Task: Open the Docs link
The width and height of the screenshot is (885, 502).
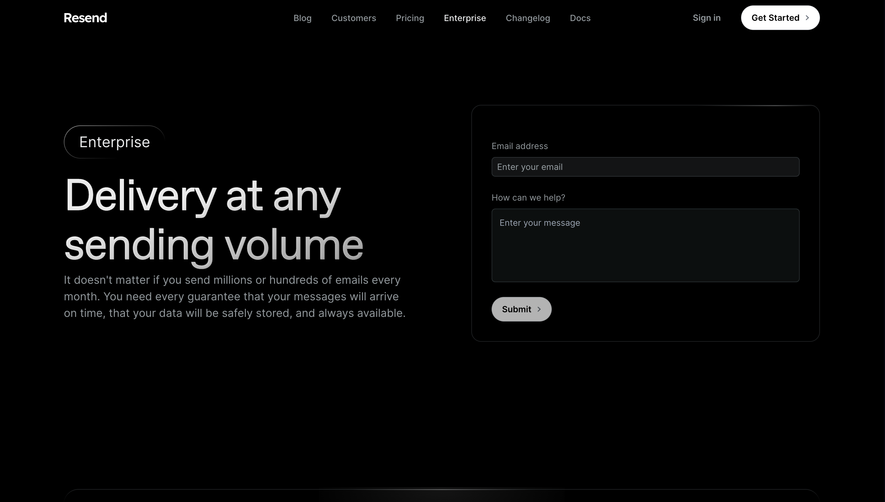Action: (x=580, y=18)
